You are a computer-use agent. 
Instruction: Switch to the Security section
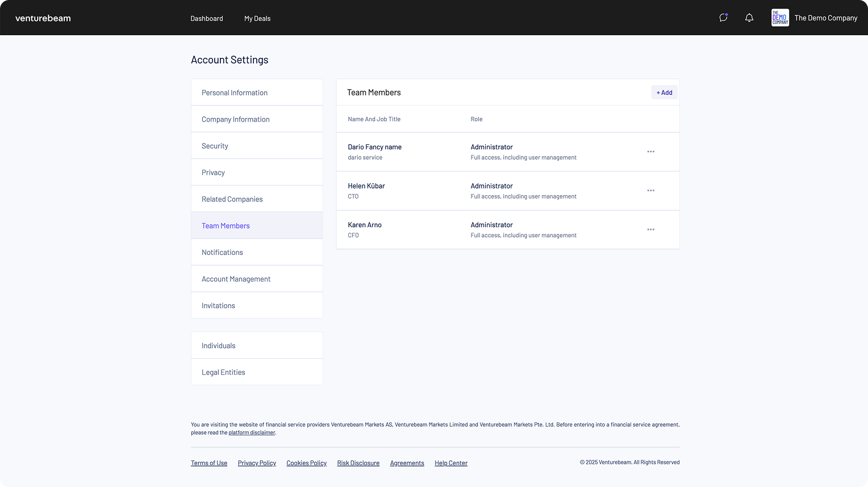215,146
